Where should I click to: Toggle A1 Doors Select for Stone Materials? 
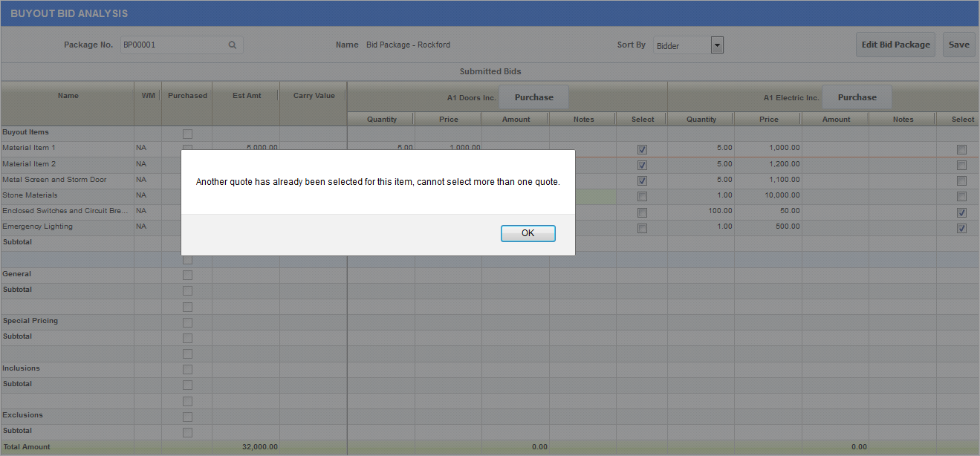642,197
